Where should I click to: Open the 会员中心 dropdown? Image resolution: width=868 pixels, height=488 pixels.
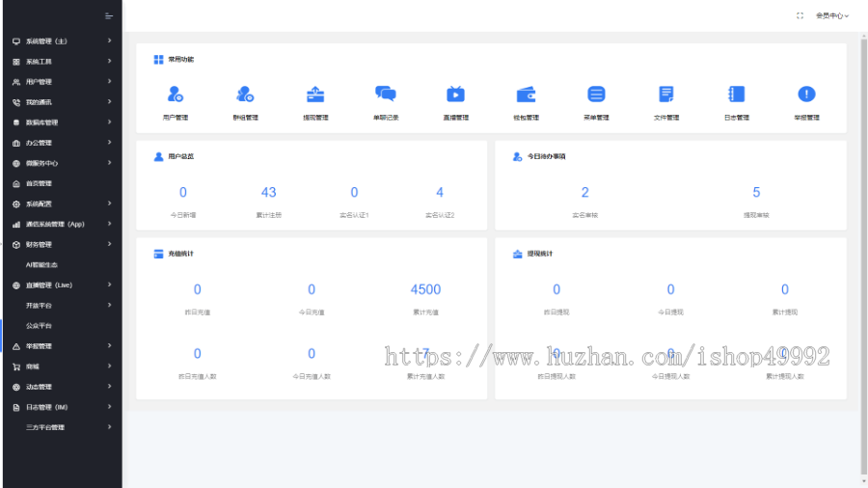(x=831, y=15)
